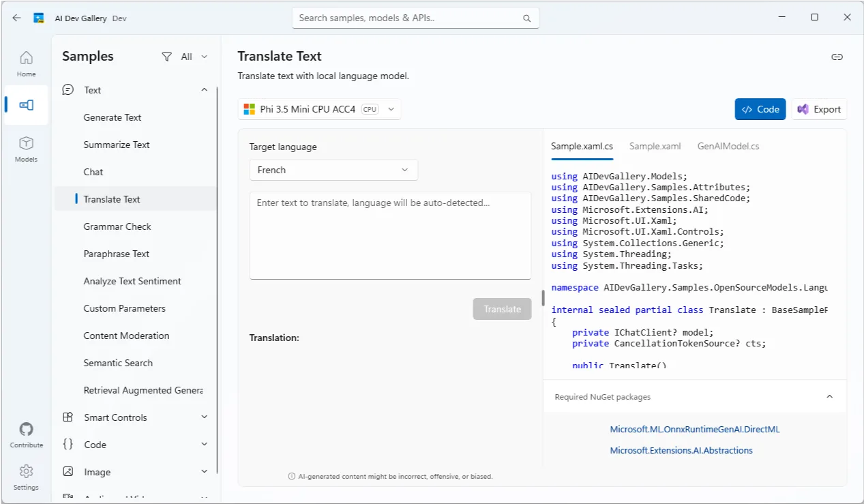Collapse the Required NuGet packages section

830,396
